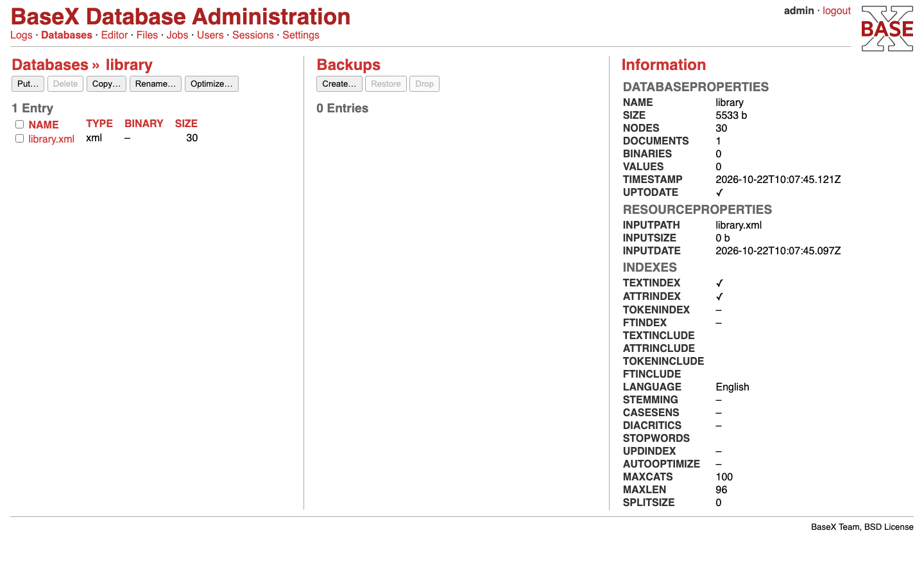924x578 pixels.
Task: Sort resources by BINARY column header
Action: click(x=144, y=123)
